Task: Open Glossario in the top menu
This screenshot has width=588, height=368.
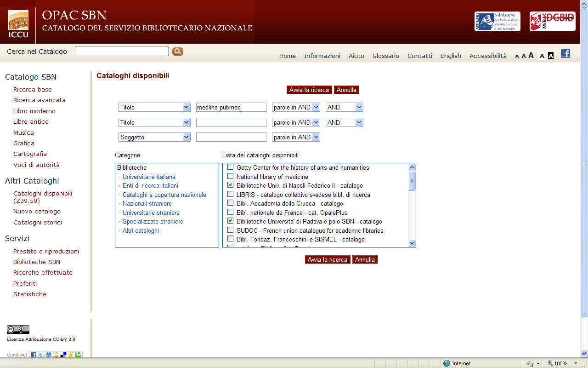Action: pyautogui.click(x=386, y=56)
